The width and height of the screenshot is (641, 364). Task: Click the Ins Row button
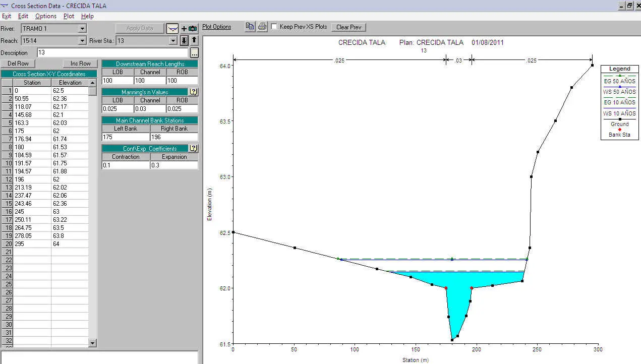81,64
